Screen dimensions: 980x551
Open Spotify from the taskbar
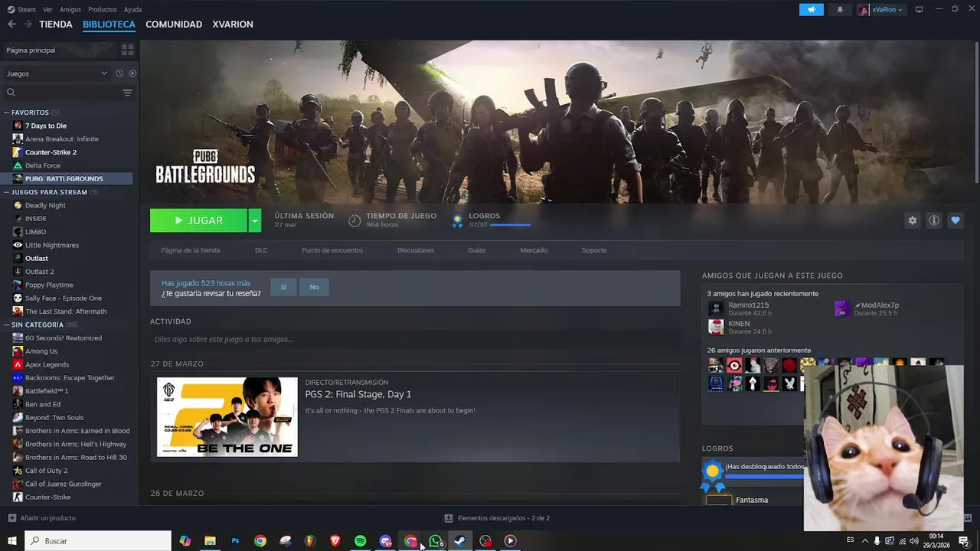tap(361, 541)
